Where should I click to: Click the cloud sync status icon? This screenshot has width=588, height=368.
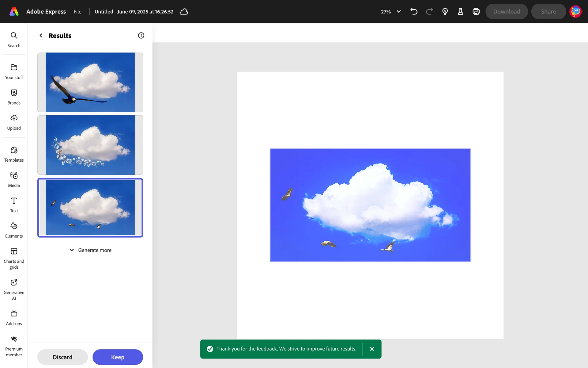tap(184, 12)
